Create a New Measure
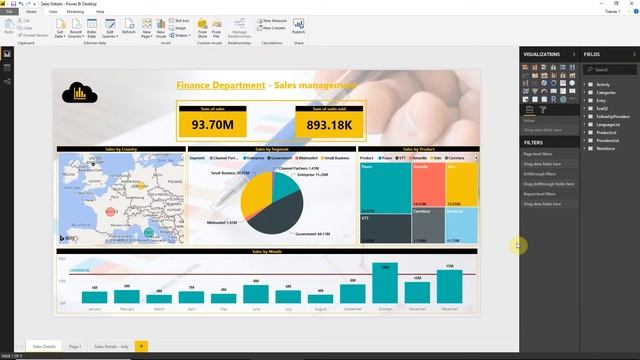 pos(272,21)
